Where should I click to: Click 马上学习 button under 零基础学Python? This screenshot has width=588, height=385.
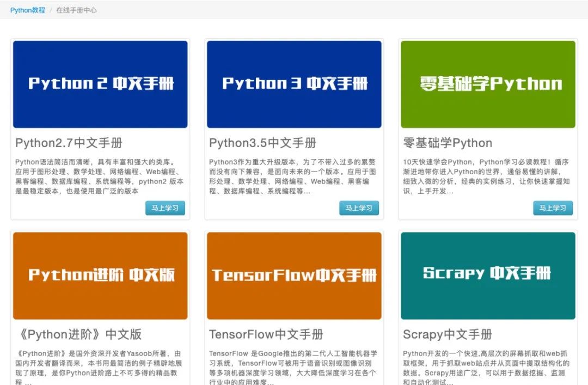click(553, 208)
